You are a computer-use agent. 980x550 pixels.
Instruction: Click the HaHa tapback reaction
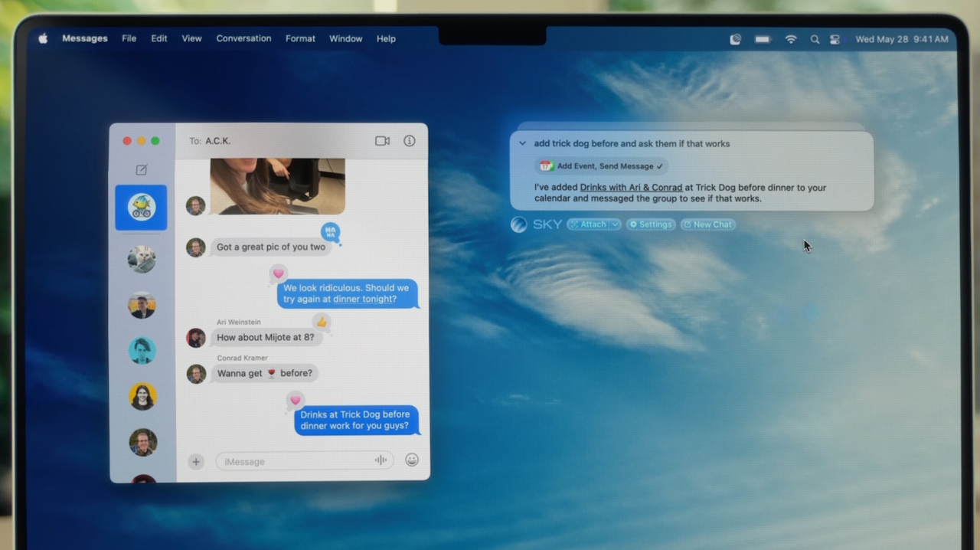pos(330,233)
